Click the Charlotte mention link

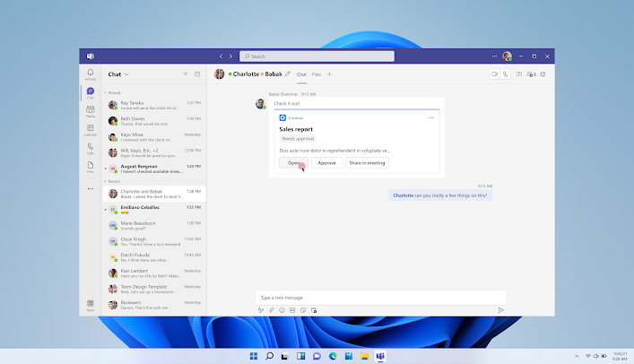coord(404,195)
